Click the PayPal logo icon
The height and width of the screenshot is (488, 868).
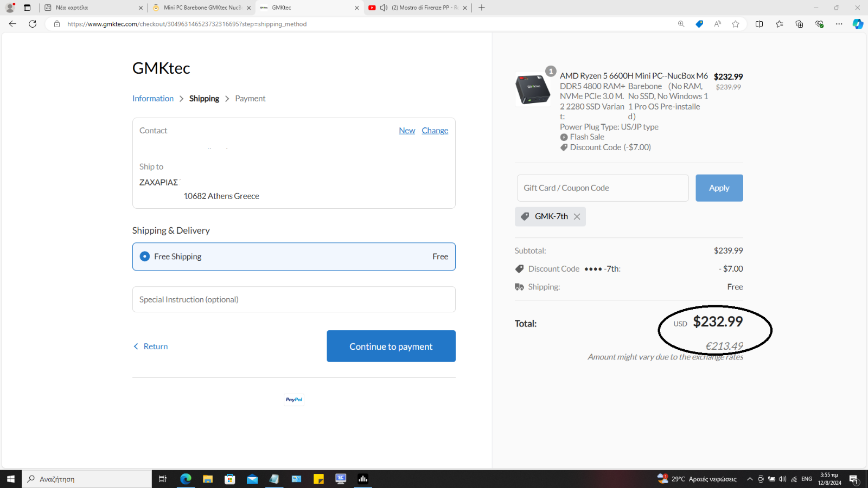point(294,400)
